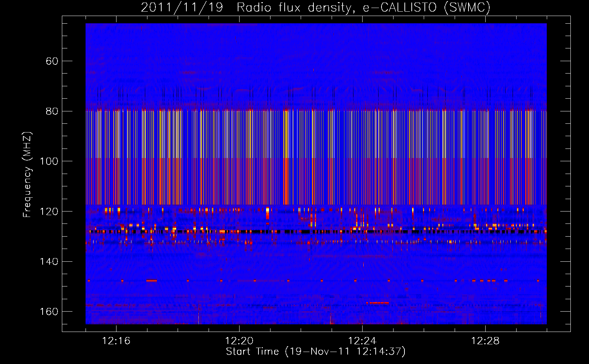Click the 12:20 time tick label

pyautogui.click(x=239, y=341)
